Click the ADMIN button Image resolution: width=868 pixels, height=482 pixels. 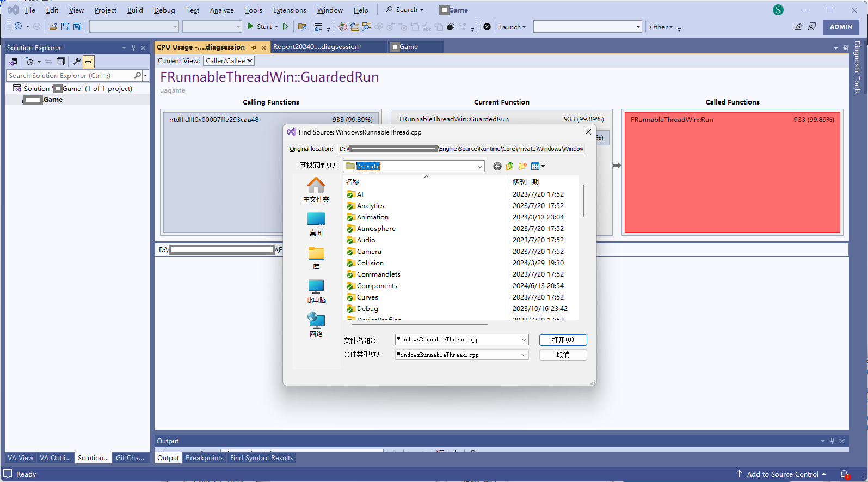coord(841,27)
